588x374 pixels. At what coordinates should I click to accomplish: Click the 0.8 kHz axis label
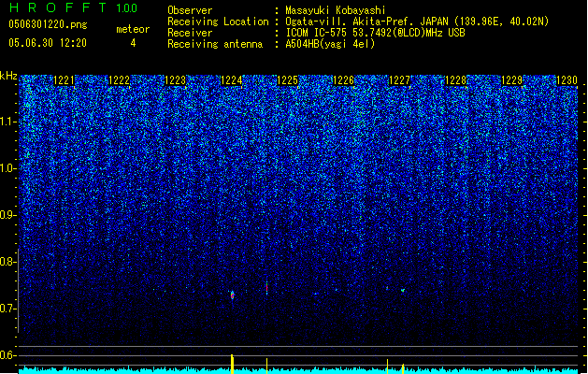pos(7,262)
